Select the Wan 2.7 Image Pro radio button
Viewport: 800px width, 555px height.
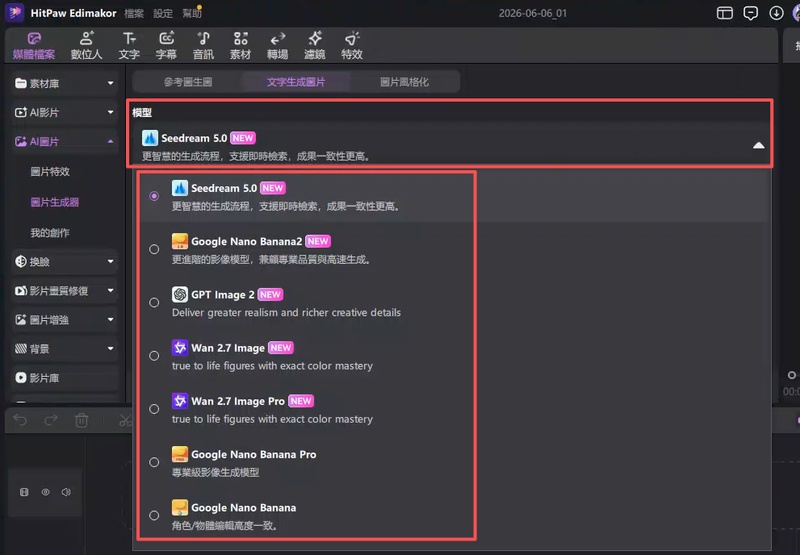tap(154, 409)
